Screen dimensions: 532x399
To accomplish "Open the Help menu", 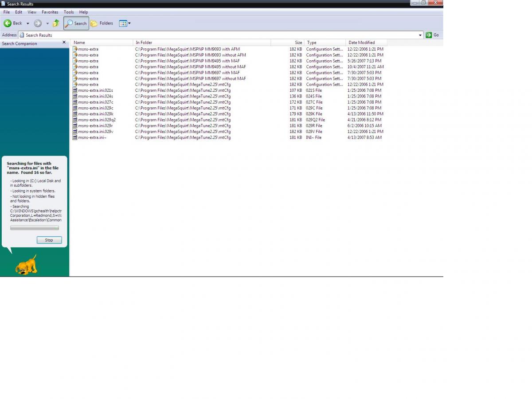I will pyautogui.click(x=83, y=12).
